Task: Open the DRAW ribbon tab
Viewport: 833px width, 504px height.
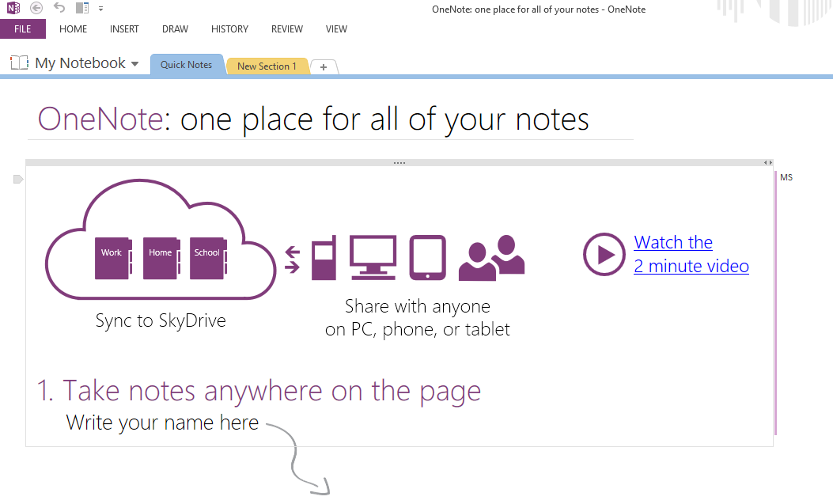Action: (x=176, y=29)
